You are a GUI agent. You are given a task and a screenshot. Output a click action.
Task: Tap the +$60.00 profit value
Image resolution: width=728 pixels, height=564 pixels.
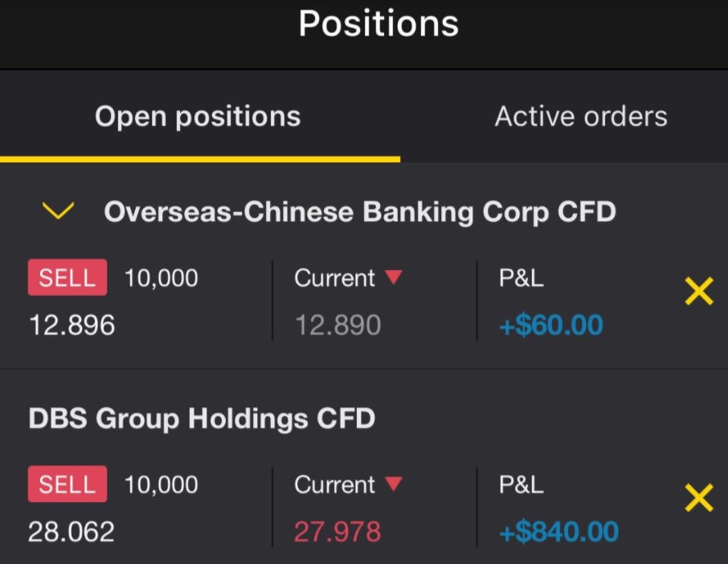(x=550, y=325)
